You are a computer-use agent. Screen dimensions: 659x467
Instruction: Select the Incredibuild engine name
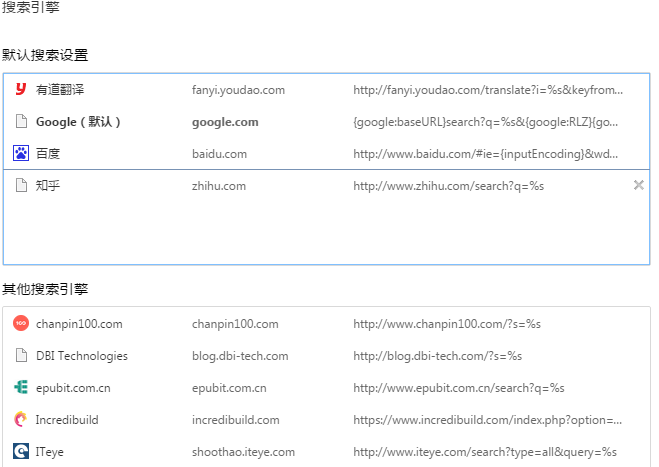(67, 420)
